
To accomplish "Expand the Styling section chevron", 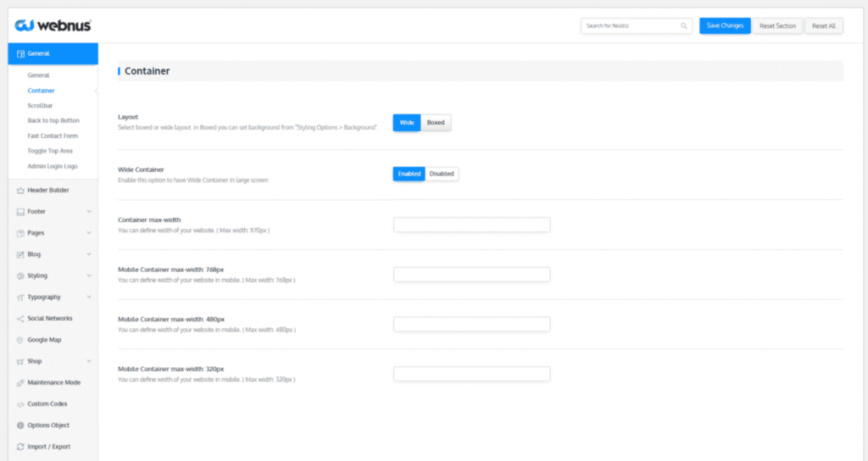I will click(88, 275).
